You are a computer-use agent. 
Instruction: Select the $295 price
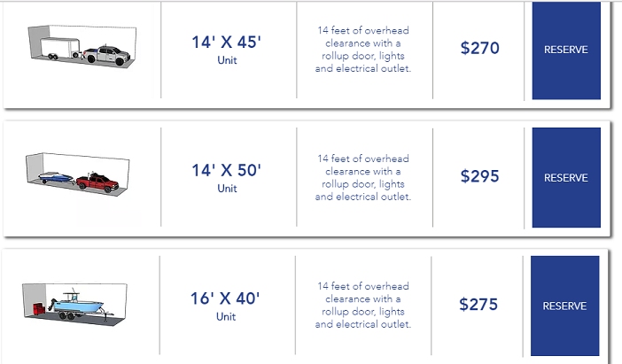480,176
